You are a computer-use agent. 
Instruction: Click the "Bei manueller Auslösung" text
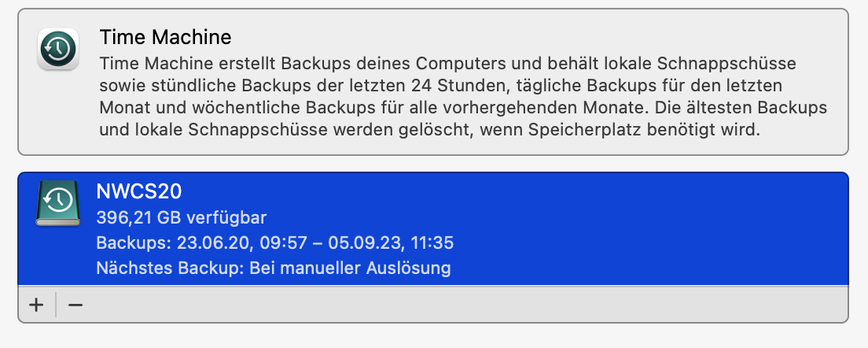click(x=350, y=268)
